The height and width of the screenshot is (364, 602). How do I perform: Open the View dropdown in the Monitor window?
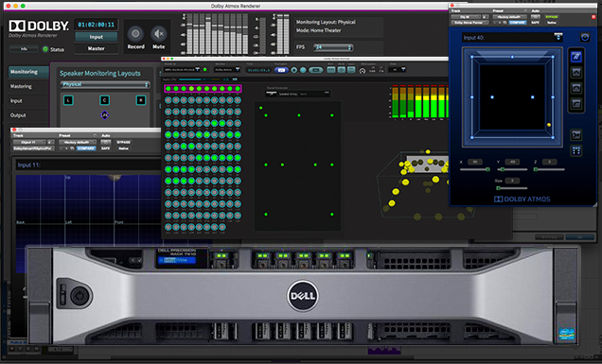click(x=398, y=70)
